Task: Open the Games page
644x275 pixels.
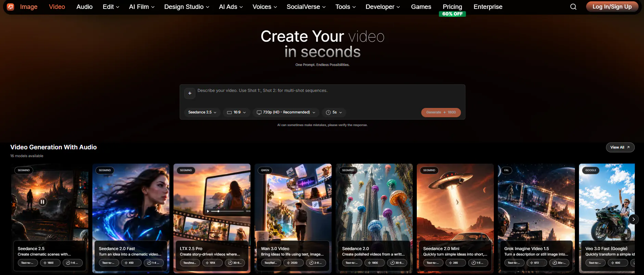Action: (421, 7)
